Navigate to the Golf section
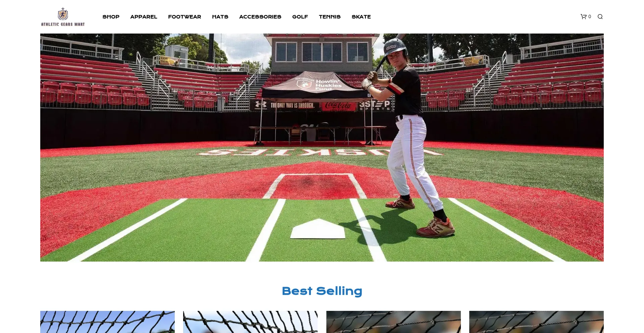The image size is (644, 333). coord(300,17)
